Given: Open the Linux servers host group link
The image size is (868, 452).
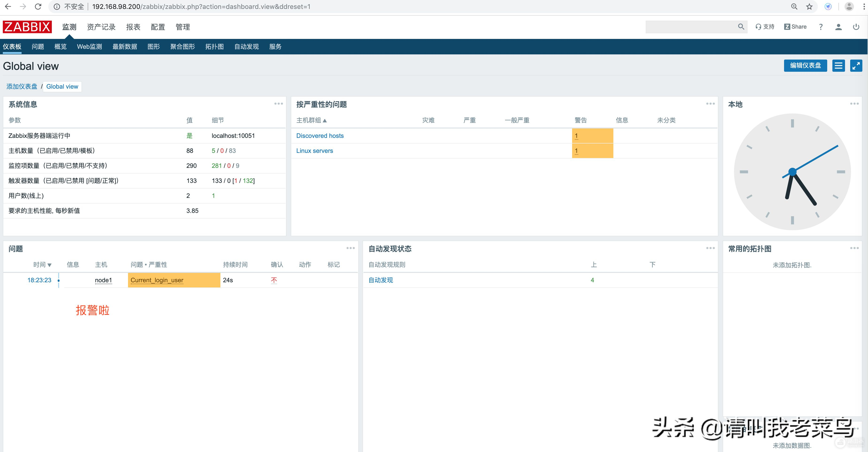Looking at the screenshot, I should coord(314,151).
